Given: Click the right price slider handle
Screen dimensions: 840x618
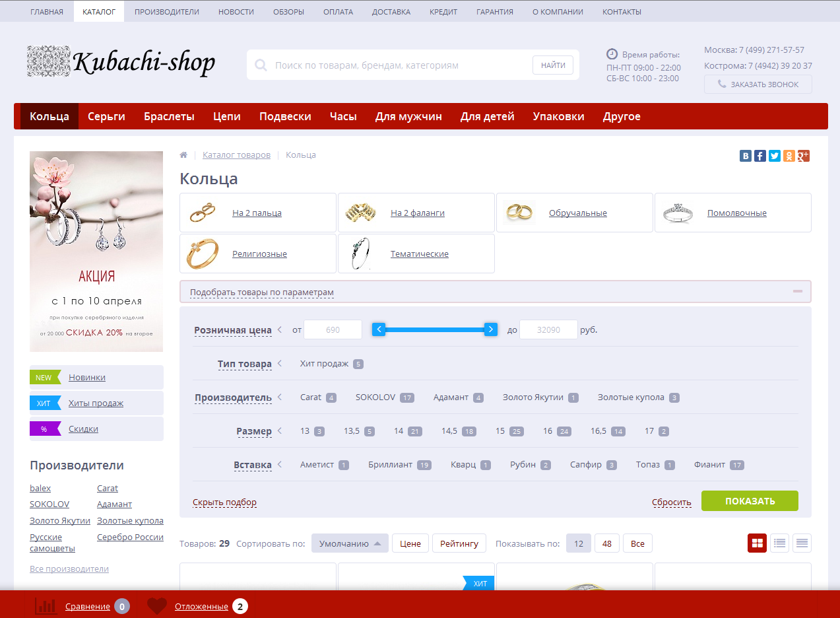Looking at the screenshot, I should [x=490, y=329].
